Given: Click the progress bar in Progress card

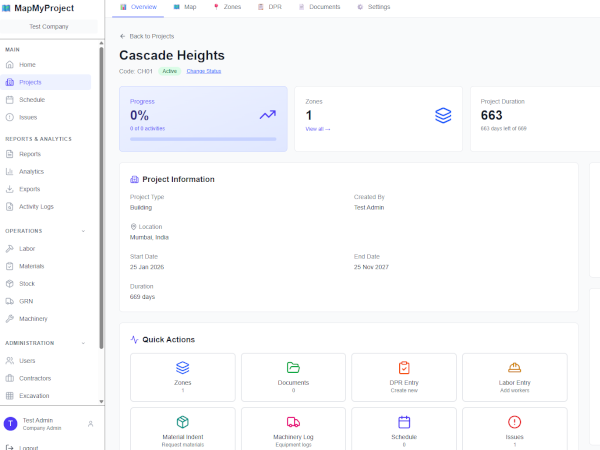Looking at the screenshot, I should (203, 139).
